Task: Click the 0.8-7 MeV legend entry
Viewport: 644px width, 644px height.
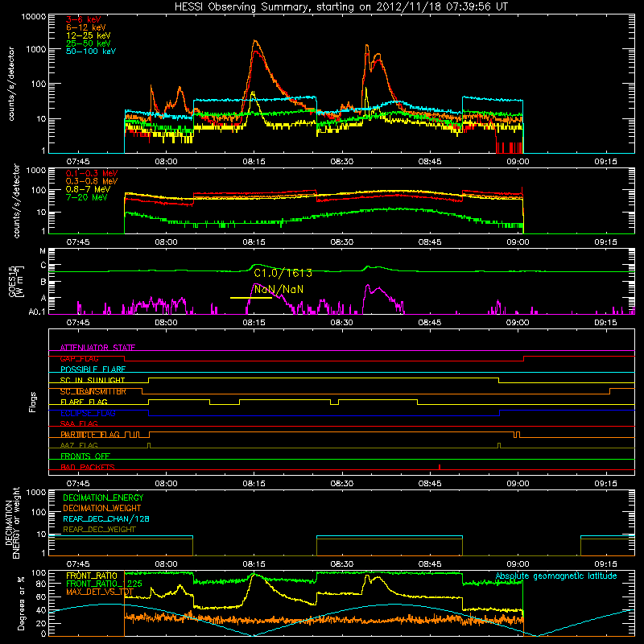Action: [x=88, y=189]
